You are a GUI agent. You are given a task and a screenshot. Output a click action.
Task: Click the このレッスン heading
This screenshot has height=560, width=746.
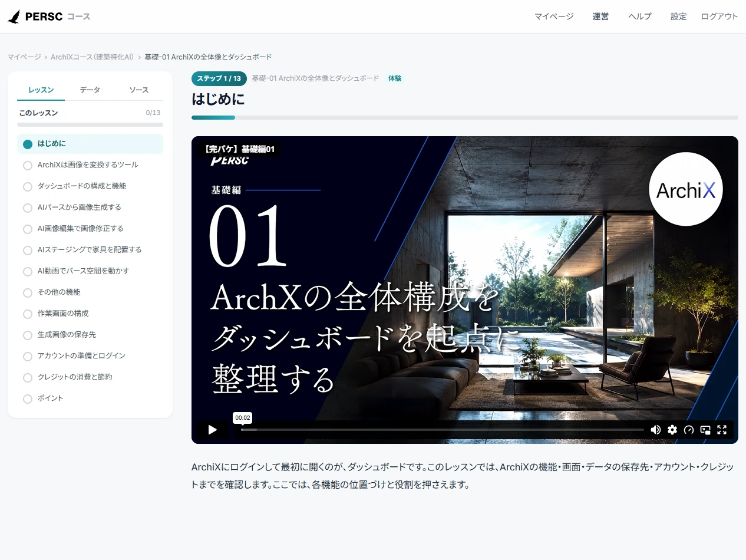pyautogui.click(x=38, y=113)
